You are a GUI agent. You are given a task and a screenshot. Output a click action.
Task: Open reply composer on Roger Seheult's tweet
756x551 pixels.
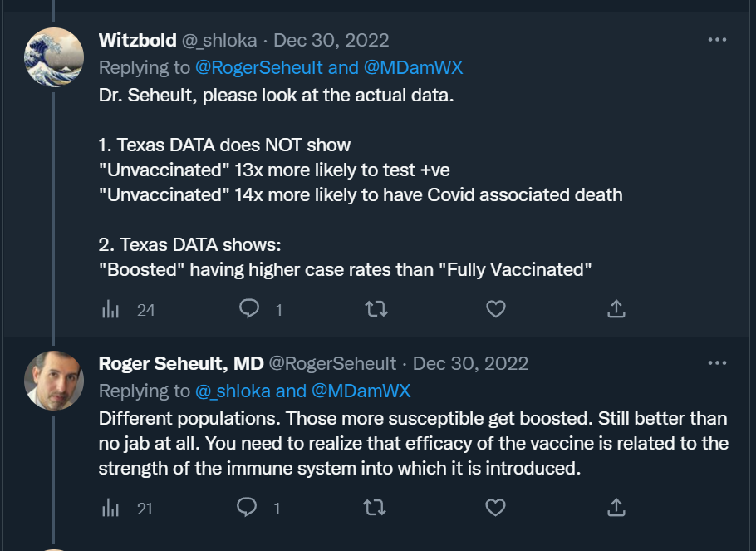coord(246,506)
